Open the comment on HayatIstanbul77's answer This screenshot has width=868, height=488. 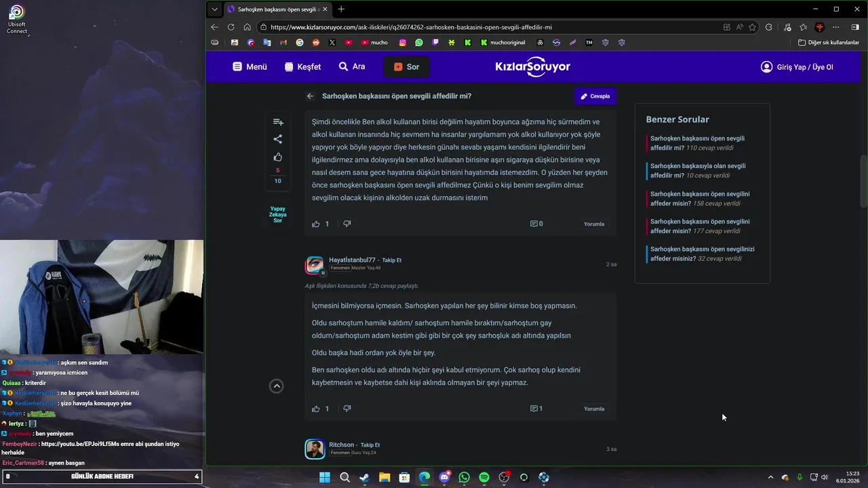click(536, 409)
